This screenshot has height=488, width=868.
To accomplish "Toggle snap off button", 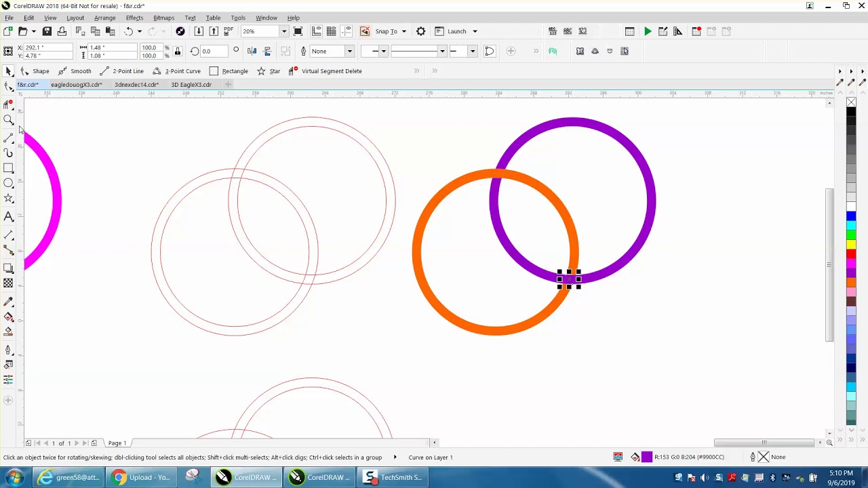I will (x=365, y=31).
